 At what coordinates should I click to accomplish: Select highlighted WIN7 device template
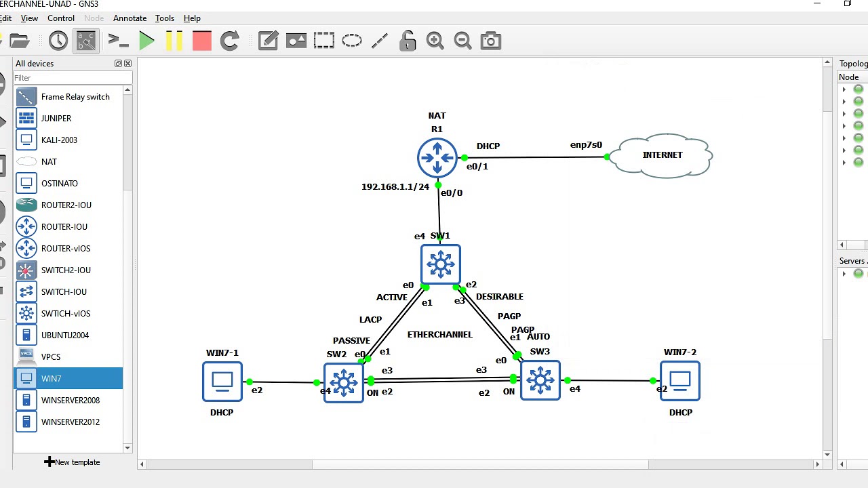coord(68,379)
